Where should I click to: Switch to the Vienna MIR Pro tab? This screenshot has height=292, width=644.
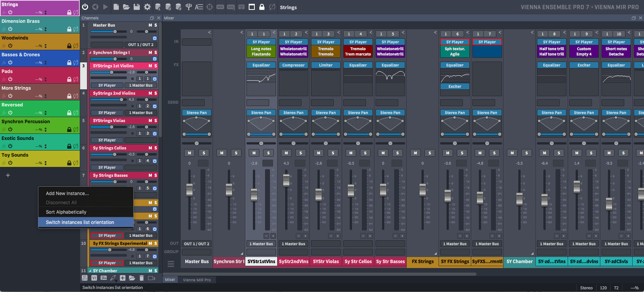[x=197, y=280]
